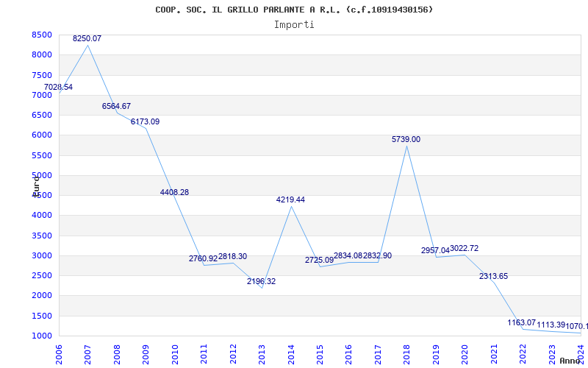This screenshot has width=588, height=368.
Task: Select the 4408.28 data label
Action: (174, 192)
